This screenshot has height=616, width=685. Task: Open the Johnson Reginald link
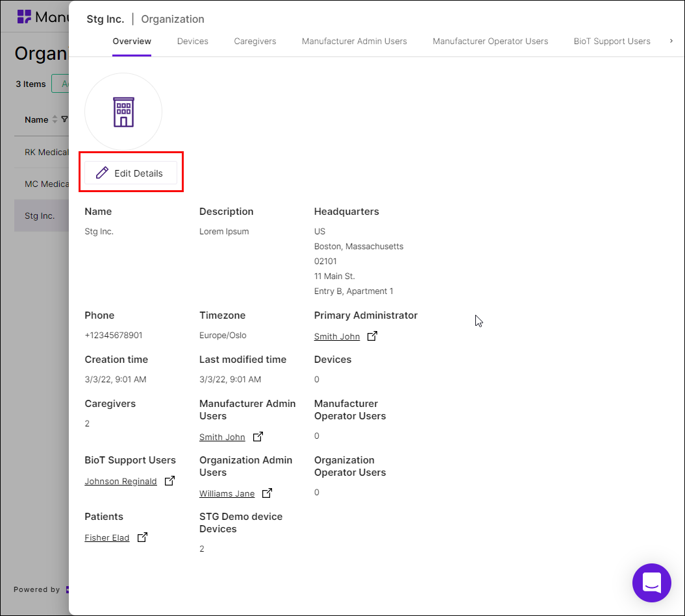click(x=121, y=481)
